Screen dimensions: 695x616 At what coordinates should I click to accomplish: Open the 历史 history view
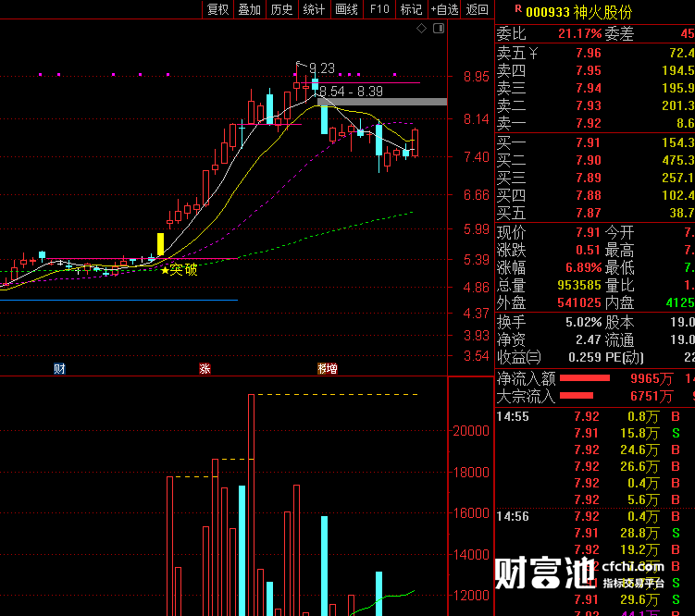[x=282, y=9]
